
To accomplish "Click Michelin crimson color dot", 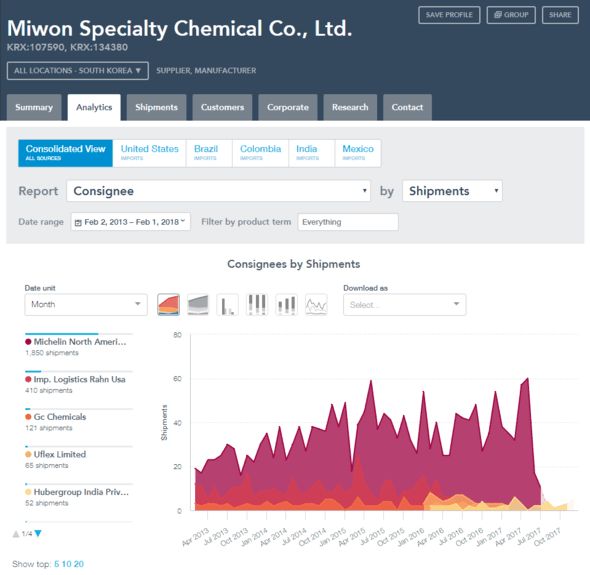I will click(x=28, y=342).
